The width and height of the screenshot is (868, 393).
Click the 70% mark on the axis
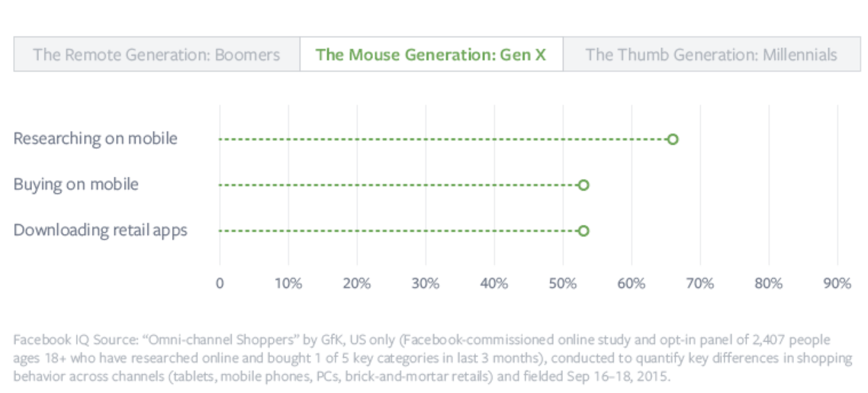click(x=700, y=283)
